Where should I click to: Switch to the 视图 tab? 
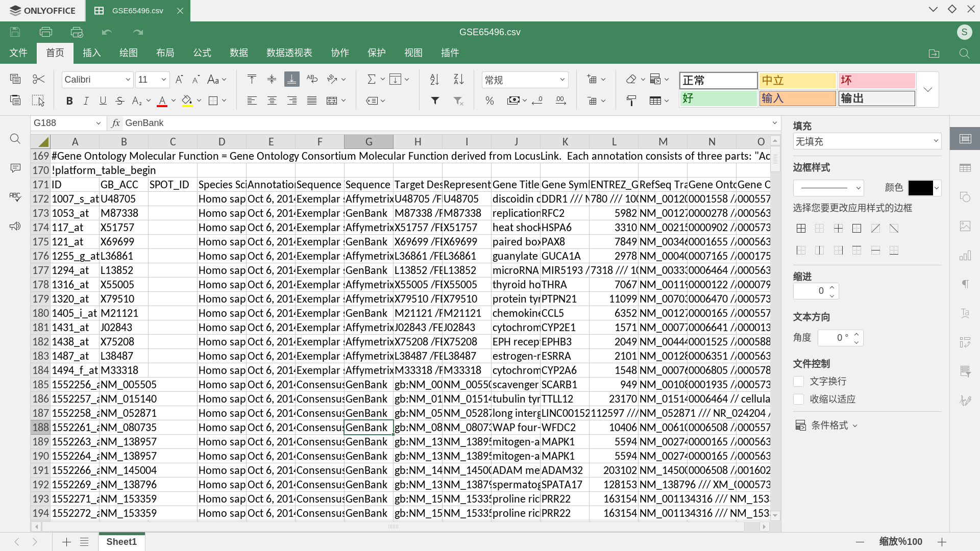point(413,53)
